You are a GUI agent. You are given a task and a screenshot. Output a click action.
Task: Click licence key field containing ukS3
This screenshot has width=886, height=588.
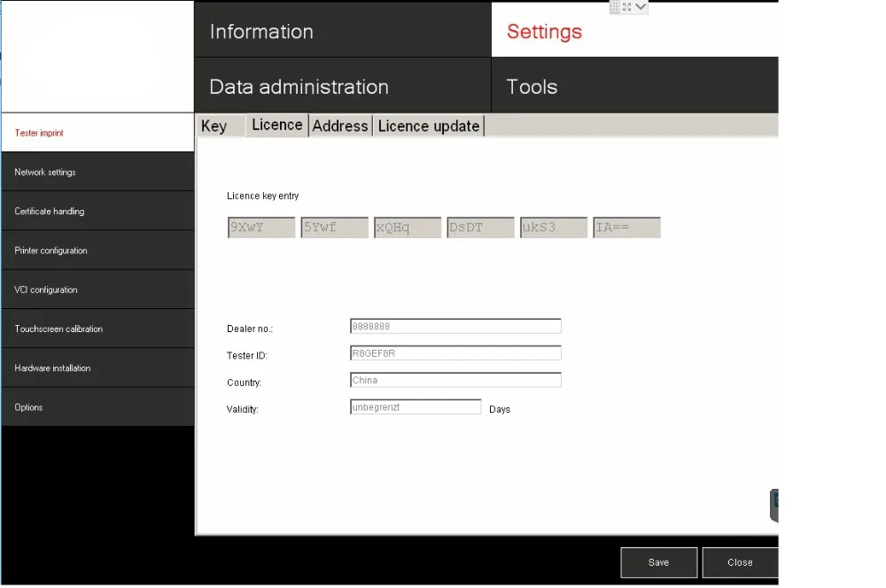(x=554, y=228)
